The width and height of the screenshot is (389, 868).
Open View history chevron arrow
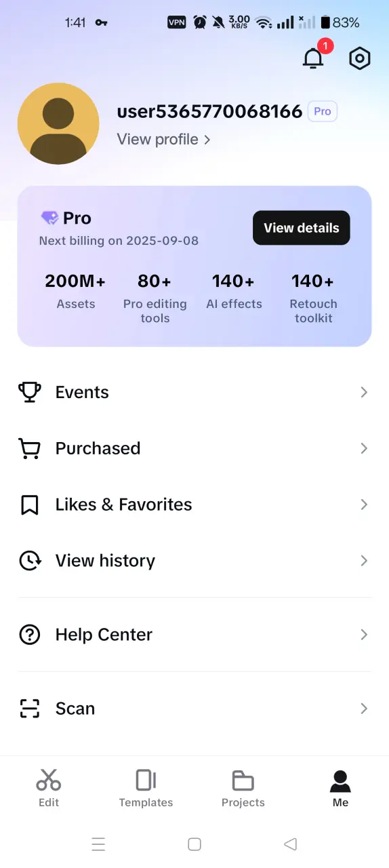click(364, 561)
